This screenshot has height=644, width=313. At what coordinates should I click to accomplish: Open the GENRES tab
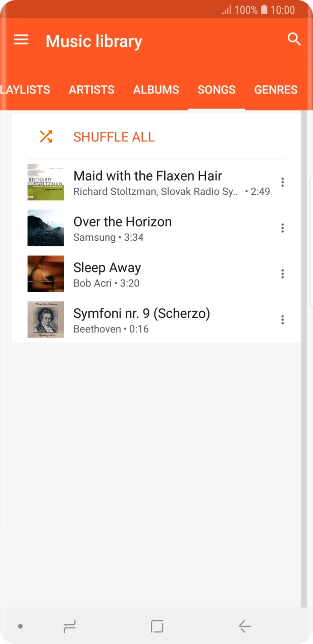click(x=276, y=89)
